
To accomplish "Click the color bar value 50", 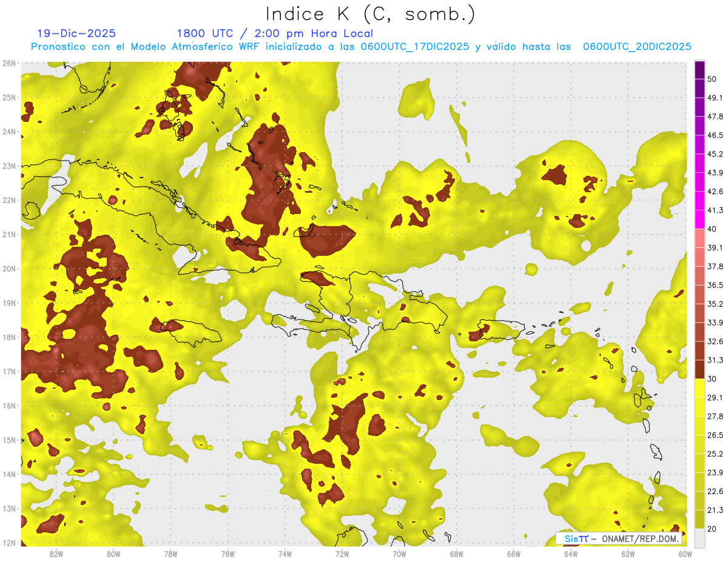I will [712, 79].
